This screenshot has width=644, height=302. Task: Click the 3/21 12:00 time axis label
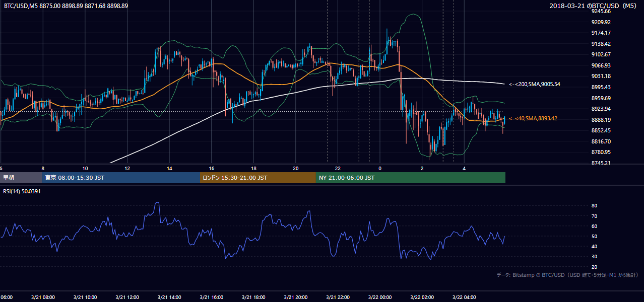click(126, 297)
